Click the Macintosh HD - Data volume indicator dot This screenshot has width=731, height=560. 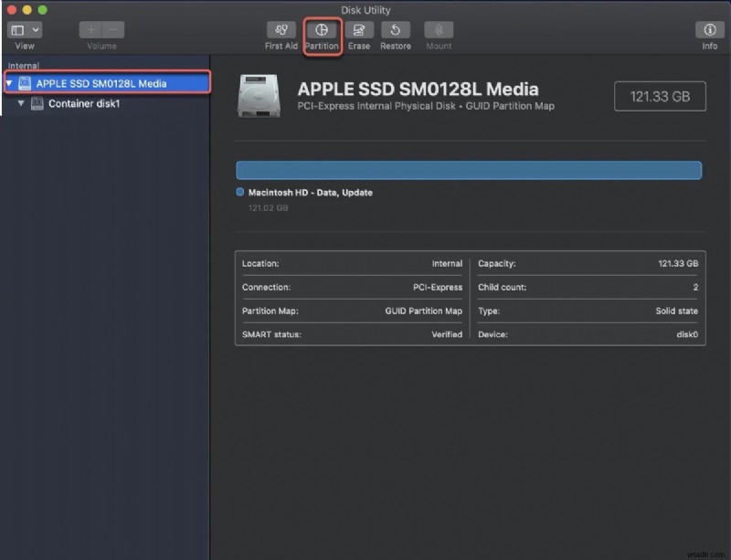(238, 193)
